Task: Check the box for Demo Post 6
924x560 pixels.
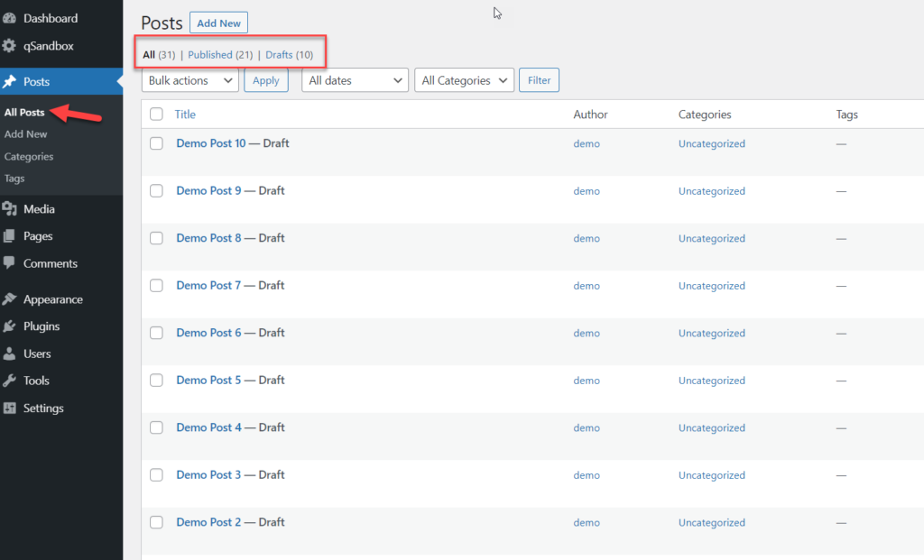Action: 156,333
